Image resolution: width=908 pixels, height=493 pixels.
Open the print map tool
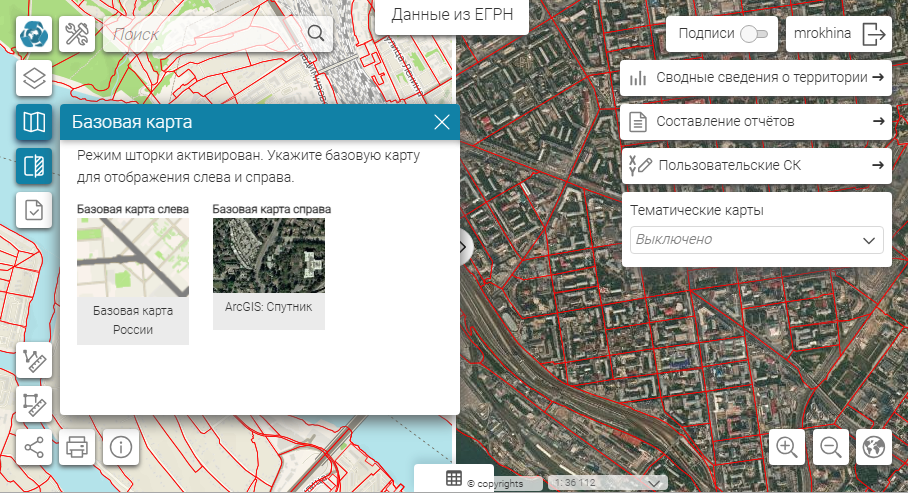78,447
